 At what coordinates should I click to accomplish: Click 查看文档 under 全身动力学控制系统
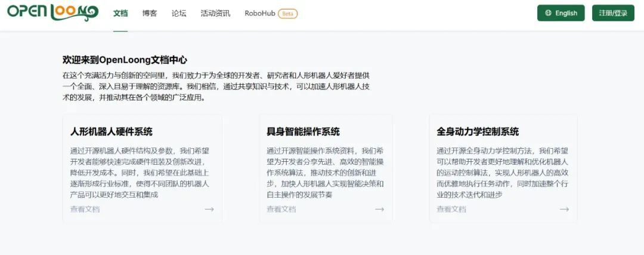[451, 209]
